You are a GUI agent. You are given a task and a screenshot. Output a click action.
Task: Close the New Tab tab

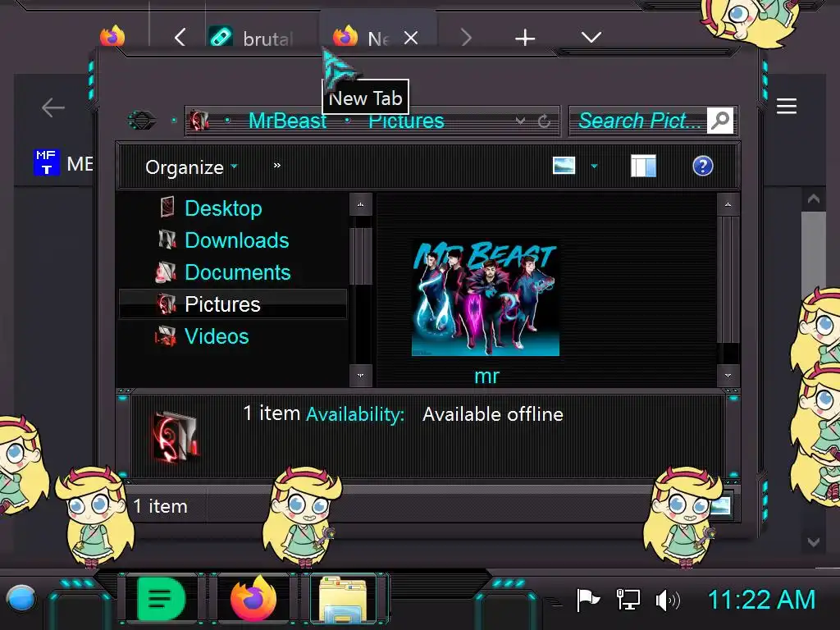[411, 38]
